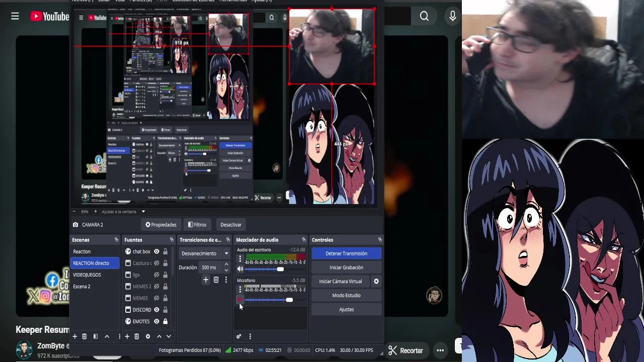Click ZomByte channel avatar
Viewport: 644px width, 362px height.
[x=24, y=349]
